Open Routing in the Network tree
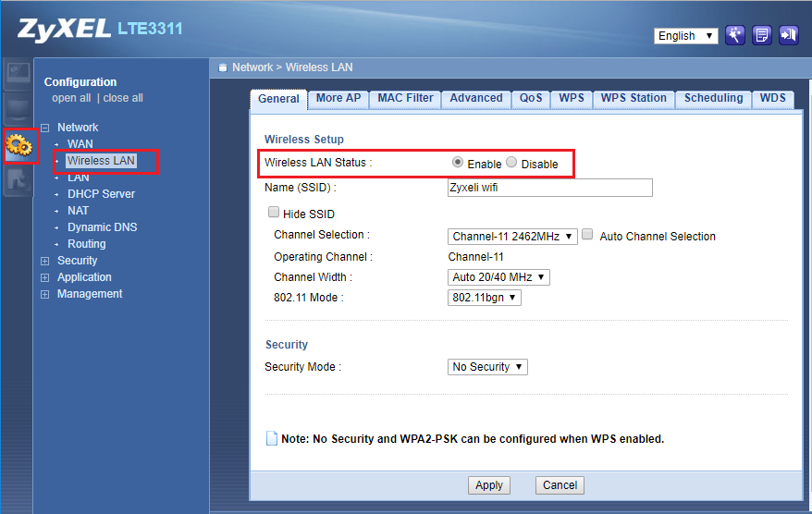 click(x=87, y=244)
